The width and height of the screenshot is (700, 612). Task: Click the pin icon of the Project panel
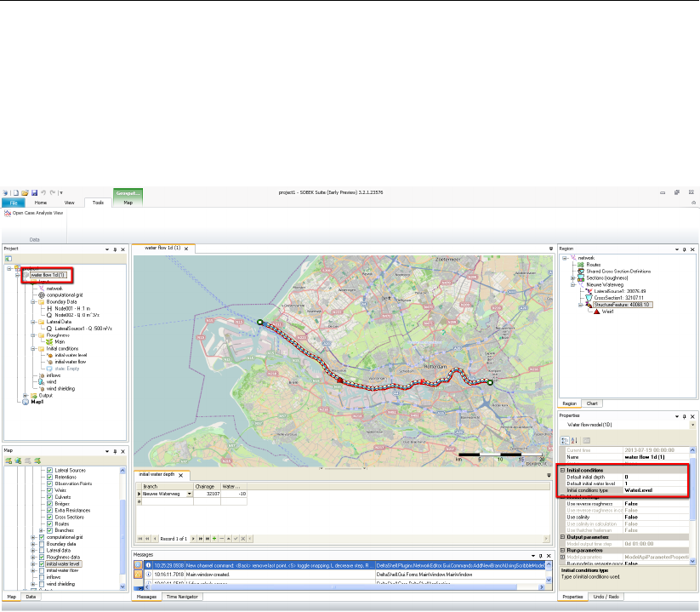click(116, 249)
